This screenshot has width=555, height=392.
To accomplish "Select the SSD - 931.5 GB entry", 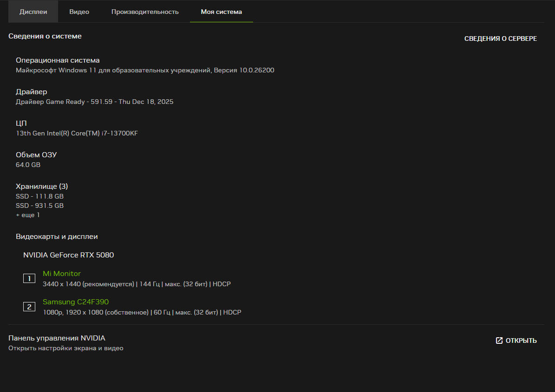I will tap(40, 206).
